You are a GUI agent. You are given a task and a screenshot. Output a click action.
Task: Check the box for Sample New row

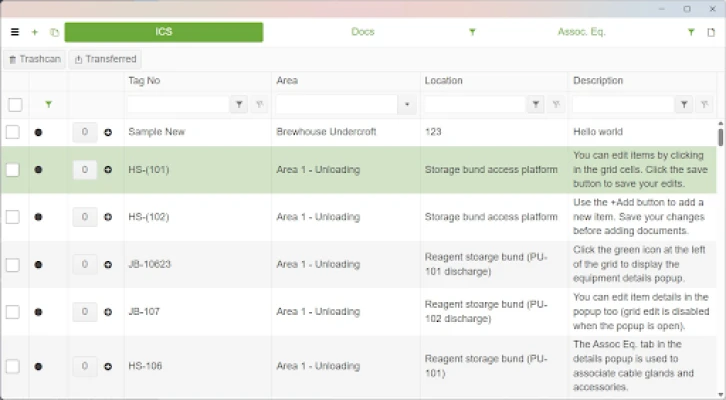tap(13, 132)
